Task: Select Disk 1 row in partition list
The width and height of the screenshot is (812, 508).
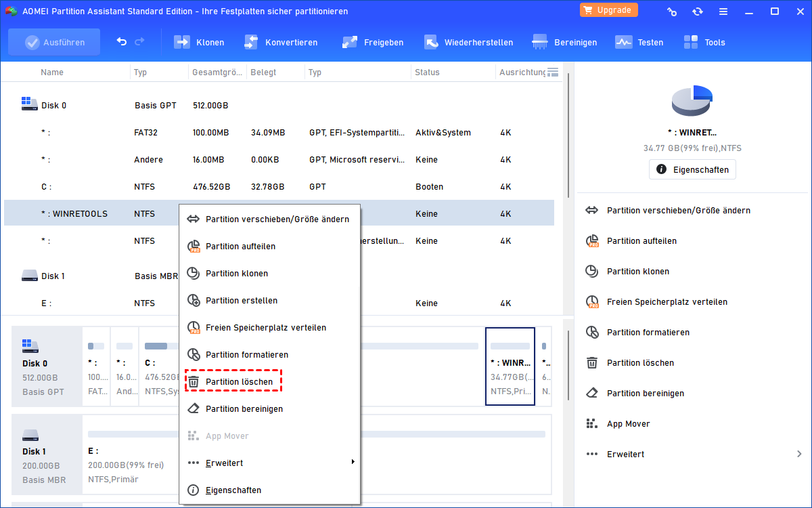Action: [x=279, y=276]
